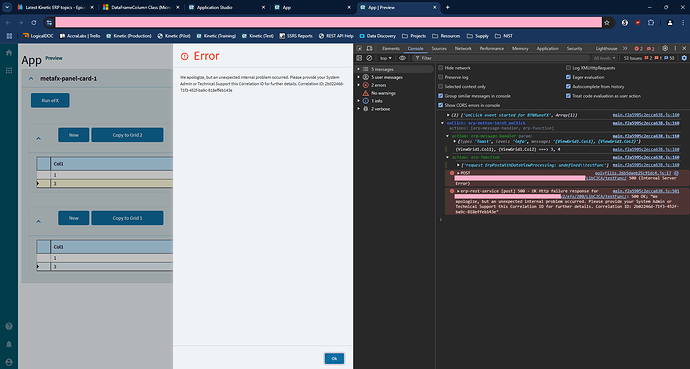
Task: Bookmark this page with the star icon
Action: (607, 22)
